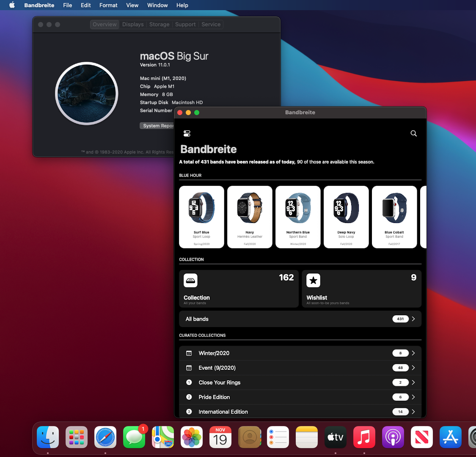Viewport: 476px width, 457px height.
Task: Open the settings toggle icon in Bandbreite
Action: click(187, 133)
